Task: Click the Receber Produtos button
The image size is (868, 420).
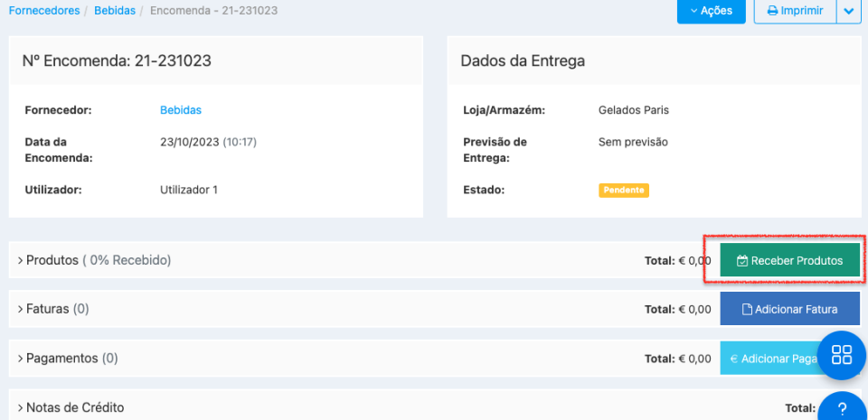Action: pos(790,260)
